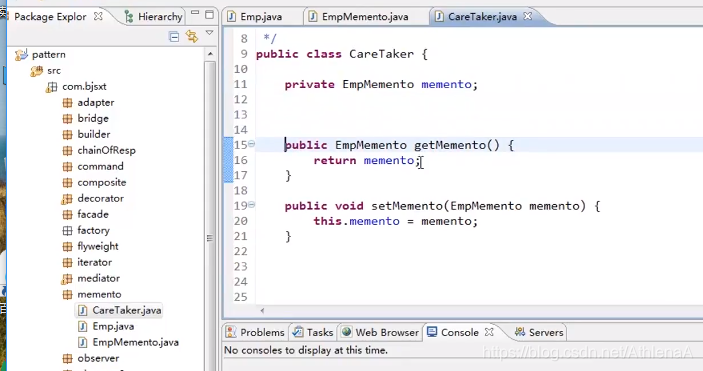Toggle Link with Editor arrows icon
Screen dimensions: 703x371
192,36
